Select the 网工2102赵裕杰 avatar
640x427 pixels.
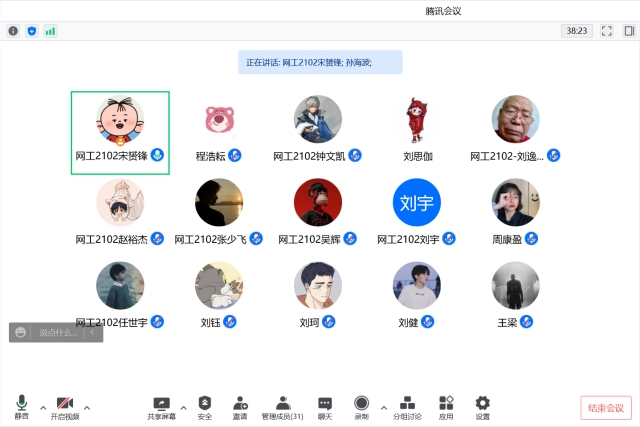click(120, 202)
